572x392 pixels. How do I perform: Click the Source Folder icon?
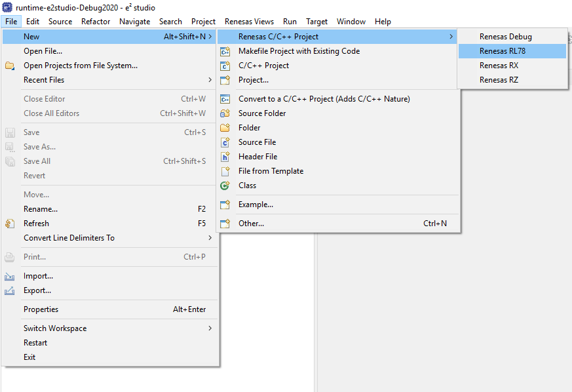pyautogui.click(x=225, y=113)
